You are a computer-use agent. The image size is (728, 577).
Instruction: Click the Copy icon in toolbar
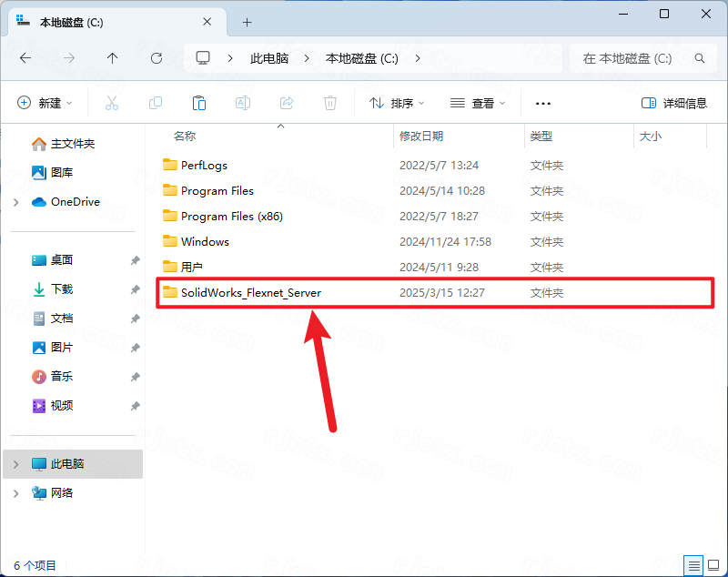(156, 104)
